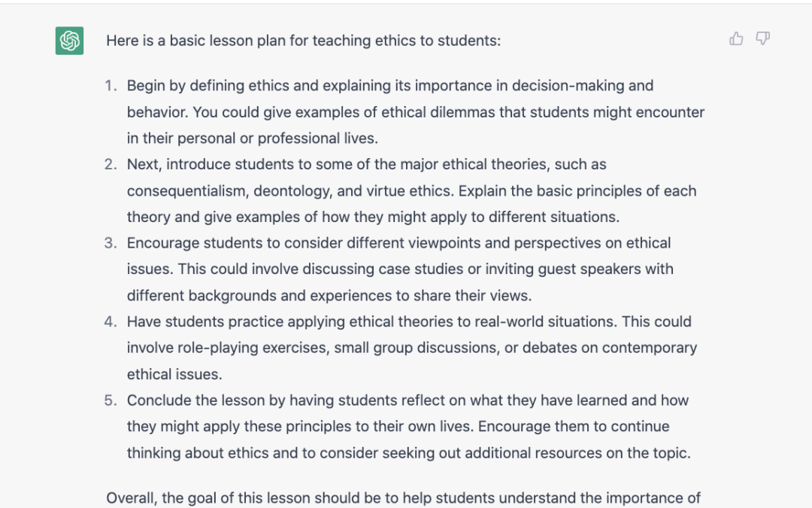
Task: Click list number 3 marker
Action: tap(111, 243)
